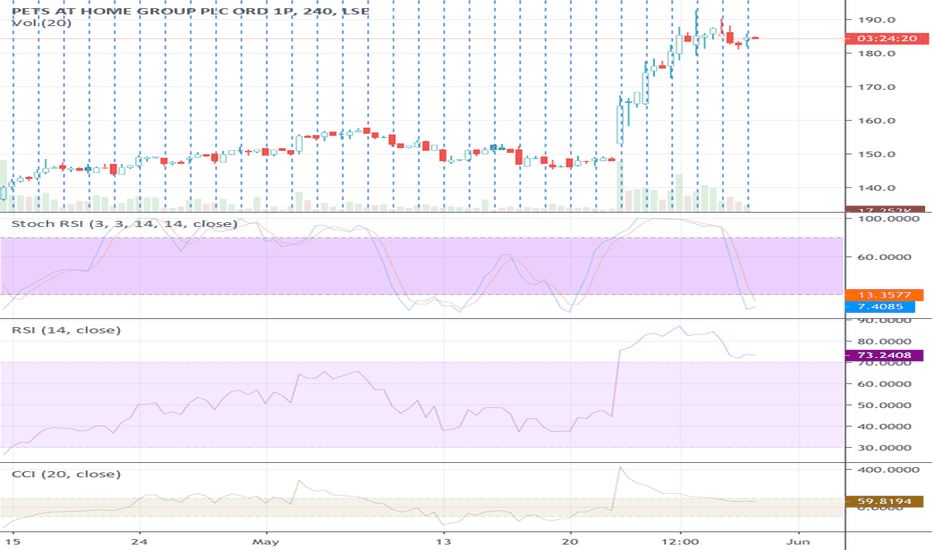This screenshot has height=550, width=932.
Task: Click the 15 date label on time axis
Action: (13, 542)
